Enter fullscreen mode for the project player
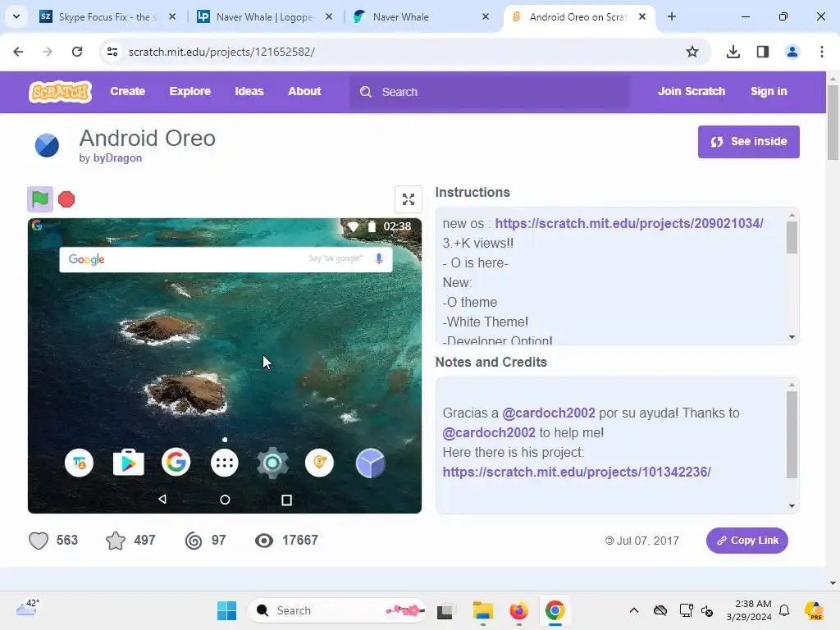This screenshot has height=630, width=840. tap(409, 199)
